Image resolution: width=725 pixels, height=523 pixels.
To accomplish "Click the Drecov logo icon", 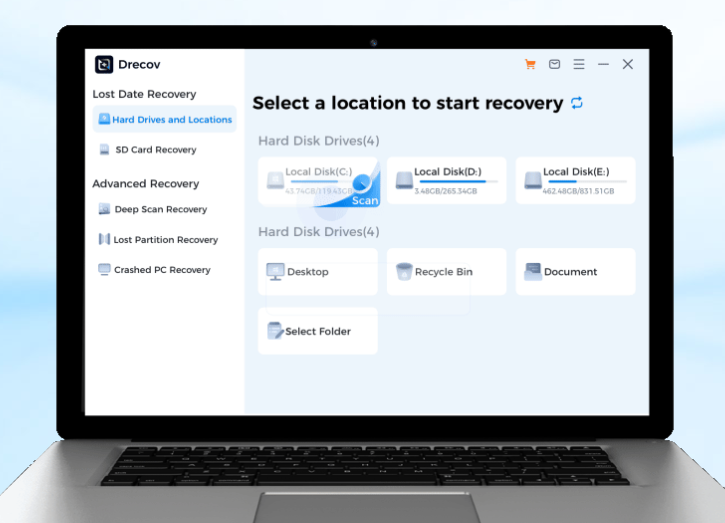I will [x=104, y=64].
